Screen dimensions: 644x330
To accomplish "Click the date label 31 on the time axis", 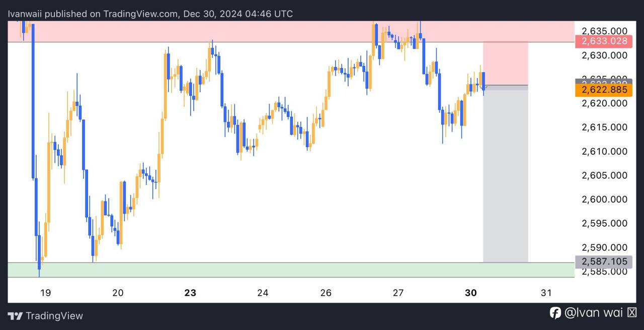I will (x=546, y=293).
